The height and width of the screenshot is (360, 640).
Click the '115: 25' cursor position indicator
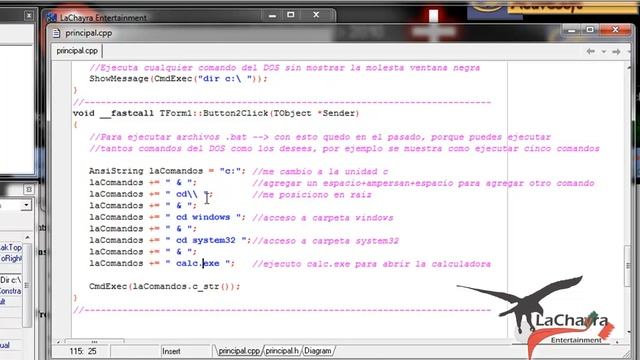pos(83,351)
